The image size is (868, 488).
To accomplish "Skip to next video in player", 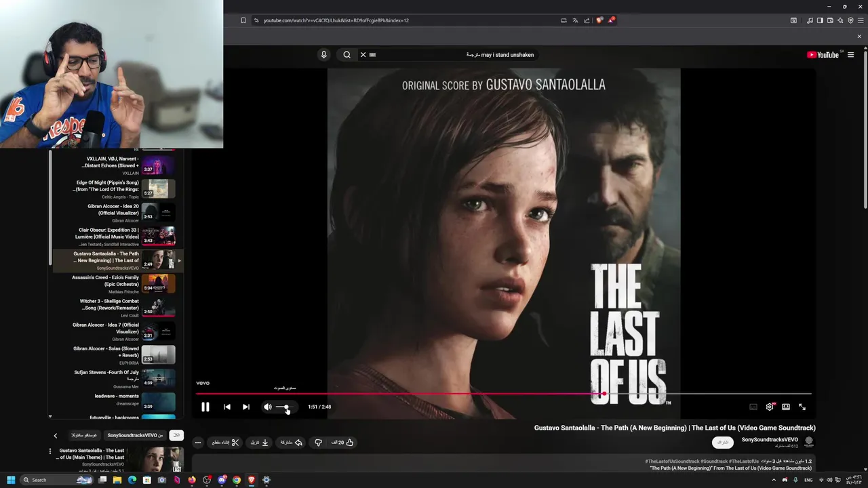I will coord(246,407).
